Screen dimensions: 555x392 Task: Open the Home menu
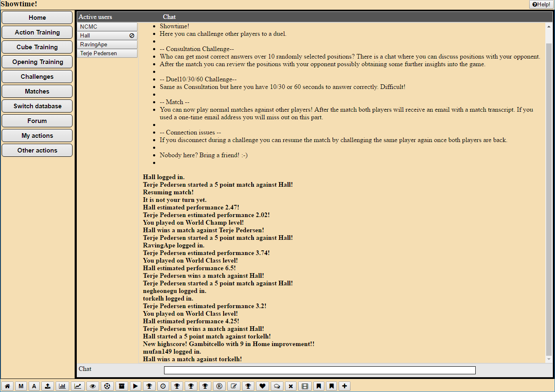coord(37,18)
